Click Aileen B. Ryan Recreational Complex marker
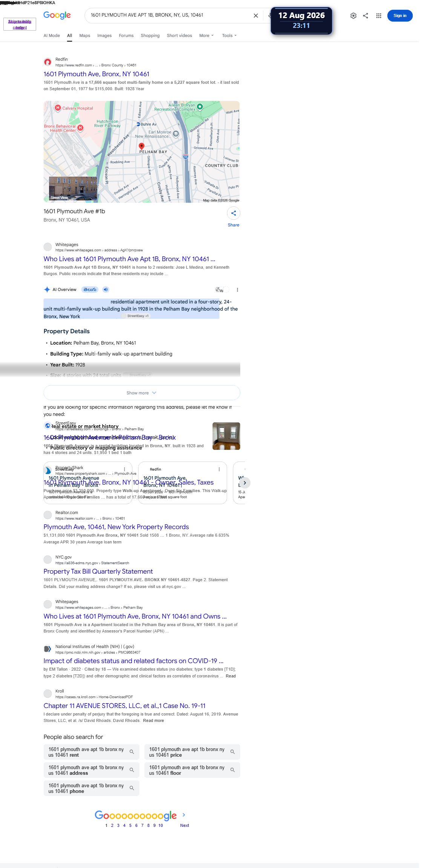 (200, 107)
